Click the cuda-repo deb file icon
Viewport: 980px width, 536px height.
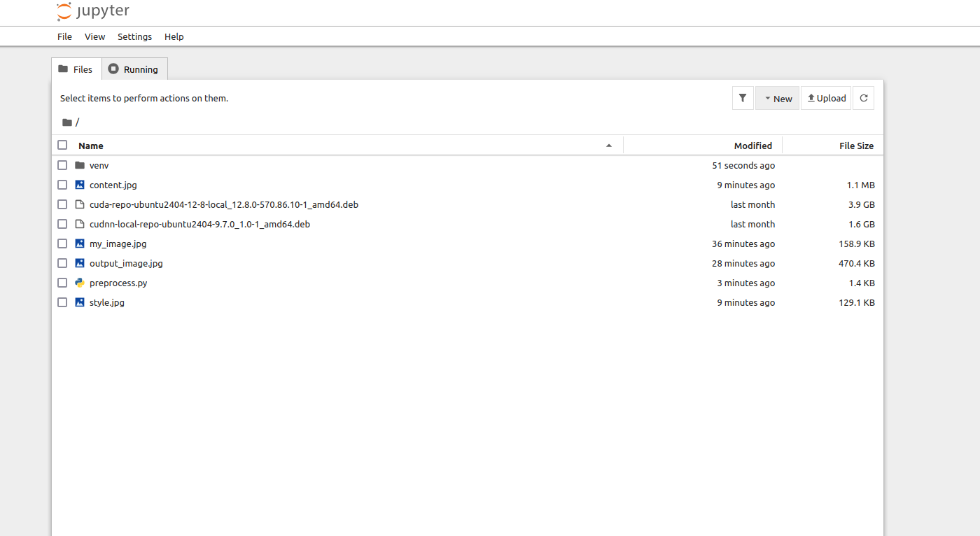pos(80,205)
